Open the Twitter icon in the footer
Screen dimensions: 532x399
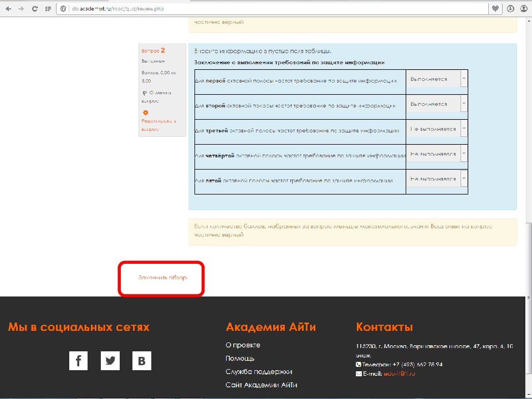[x=110, y=360]
